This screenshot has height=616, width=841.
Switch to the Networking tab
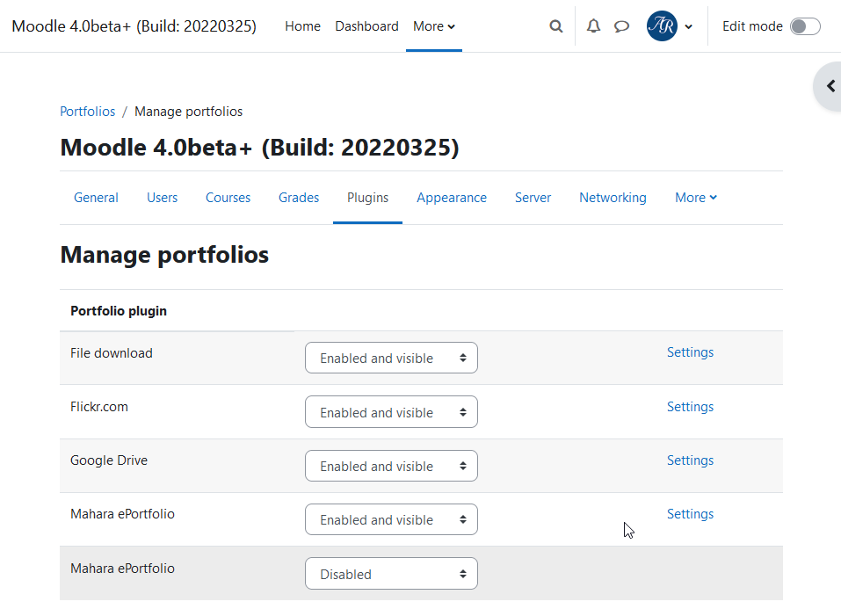(613, 198)
